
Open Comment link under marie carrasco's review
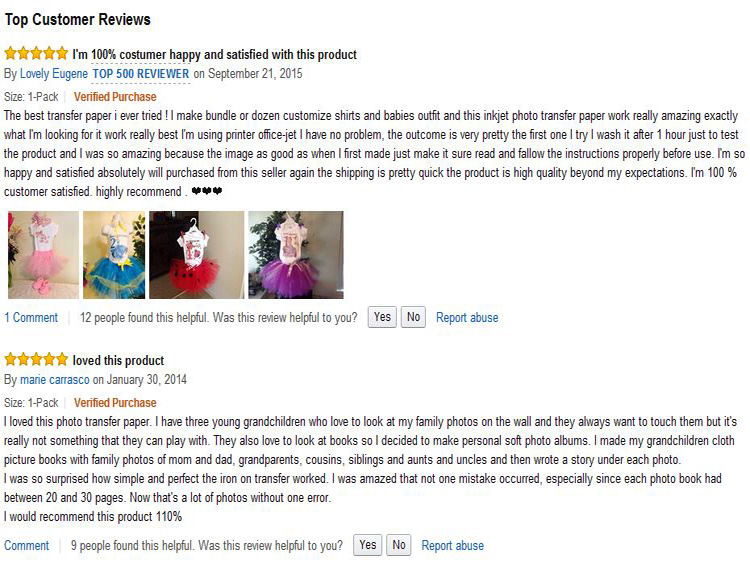(x=27, y=546)
